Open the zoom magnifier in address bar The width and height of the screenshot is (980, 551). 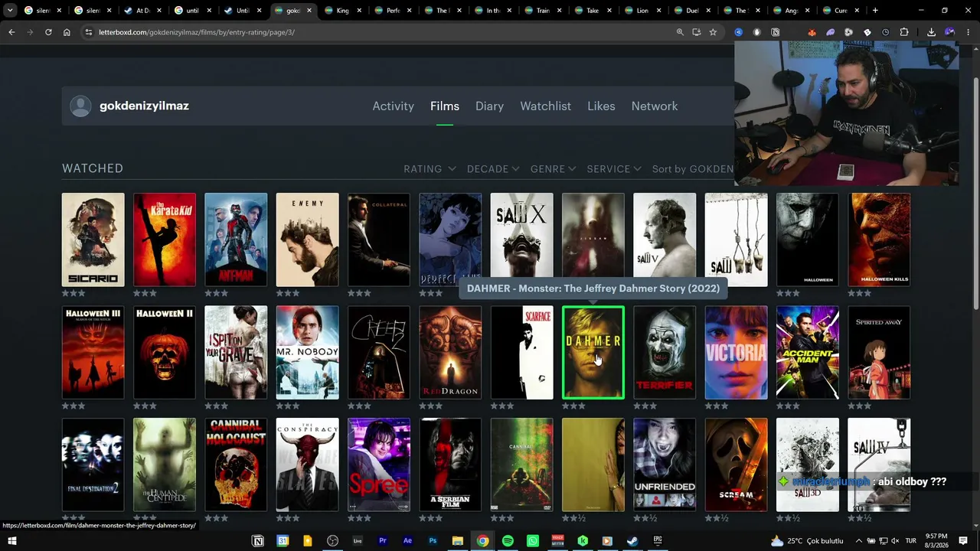point(680,32)
